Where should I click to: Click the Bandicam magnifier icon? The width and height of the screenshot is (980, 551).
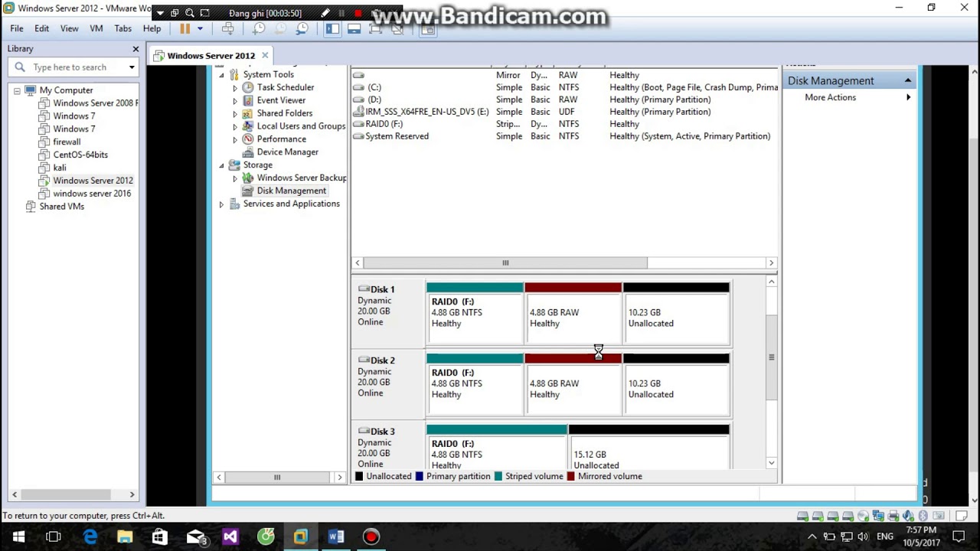pos(189,13)
